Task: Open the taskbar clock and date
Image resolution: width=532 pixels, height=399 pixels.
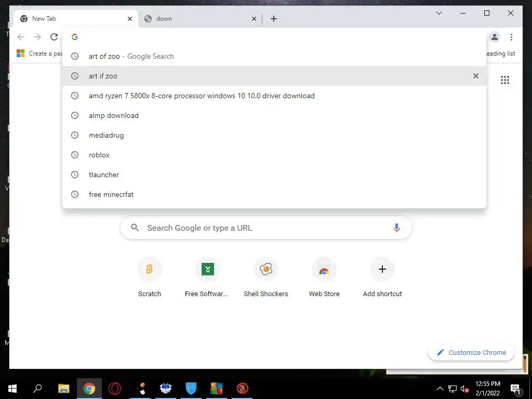Action: (487, 389)
